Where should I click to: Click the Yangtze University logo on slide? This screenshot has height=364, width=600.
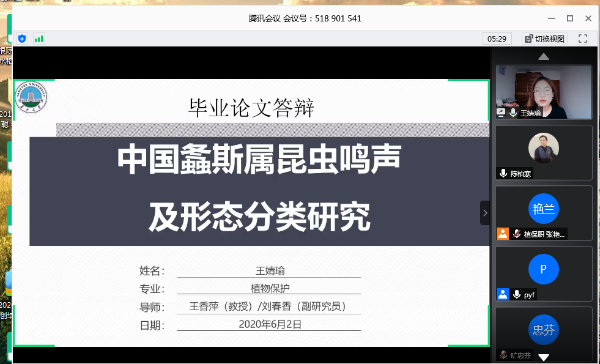31,100
